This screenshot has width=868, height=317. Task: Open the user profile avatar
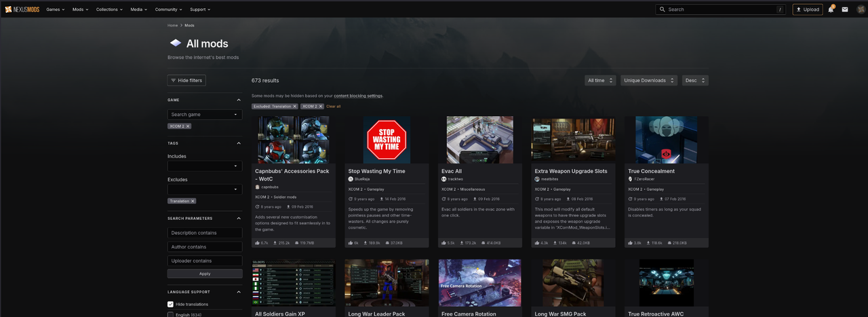860,10
